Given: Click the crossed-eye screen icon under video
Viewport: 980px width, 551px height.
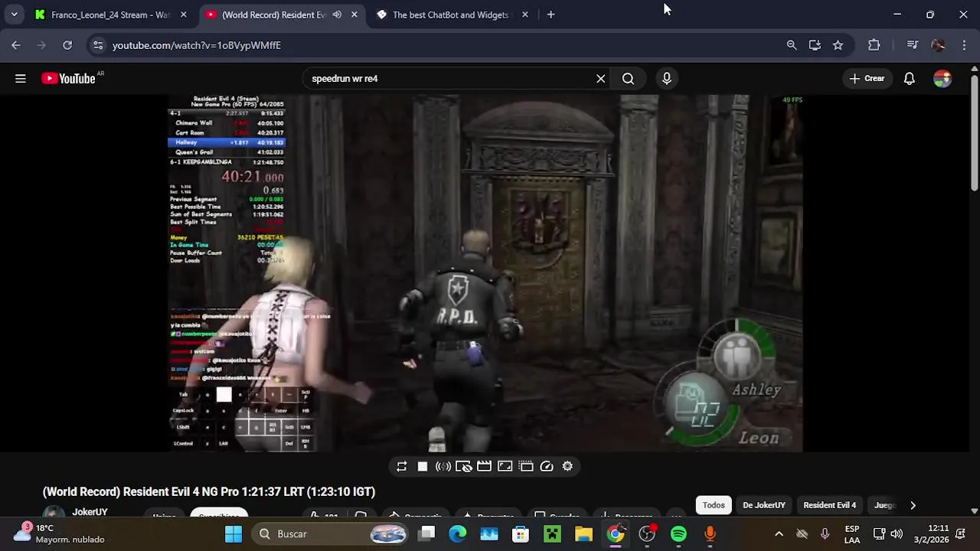Looking at the screenshot, I should pos(463,466).
